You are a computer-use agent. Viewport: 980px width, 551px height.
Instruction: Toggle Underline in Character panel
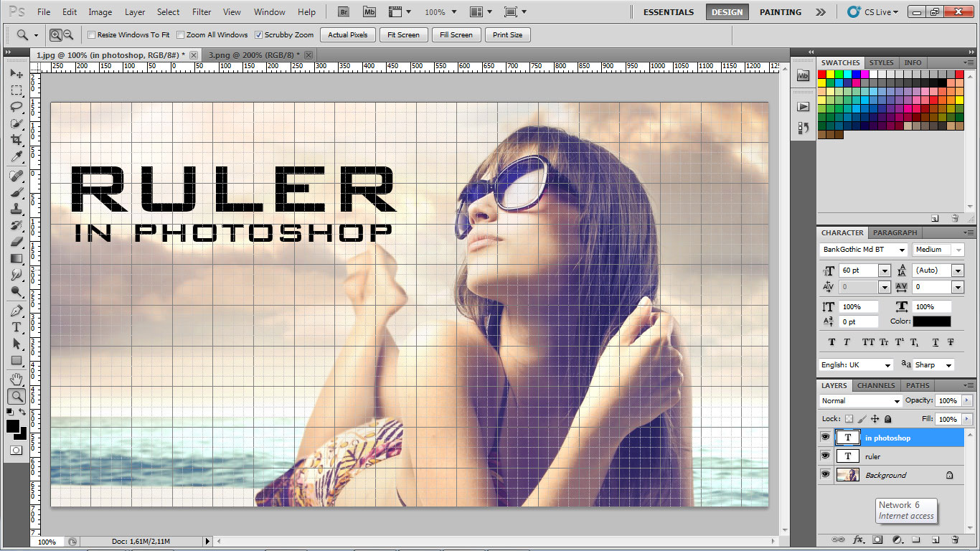(936, 342)
